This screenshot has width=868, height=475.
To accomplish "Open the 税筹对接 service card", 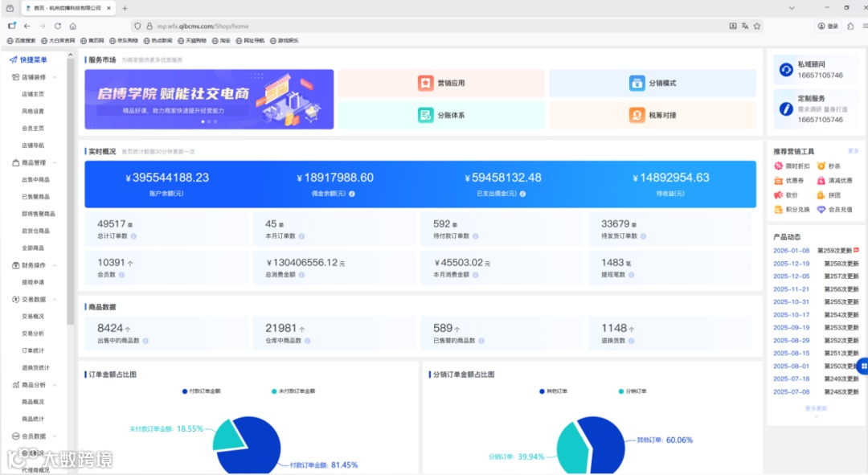I will 653,115.
